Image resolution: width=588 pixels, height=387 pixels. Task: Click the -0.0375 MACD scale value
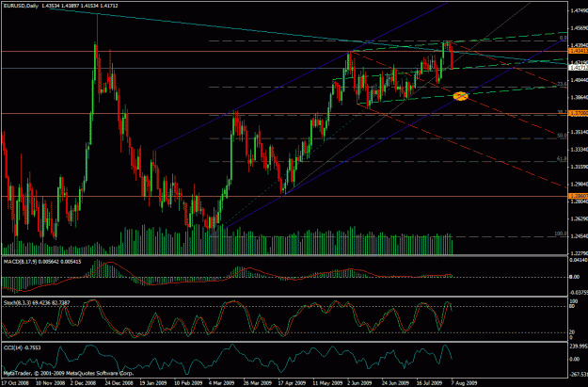tap(579, 292)
